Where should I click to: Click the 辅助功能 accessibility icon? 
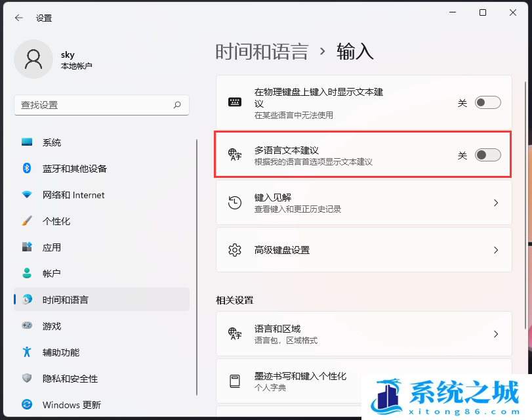click(x=27, y=352)
